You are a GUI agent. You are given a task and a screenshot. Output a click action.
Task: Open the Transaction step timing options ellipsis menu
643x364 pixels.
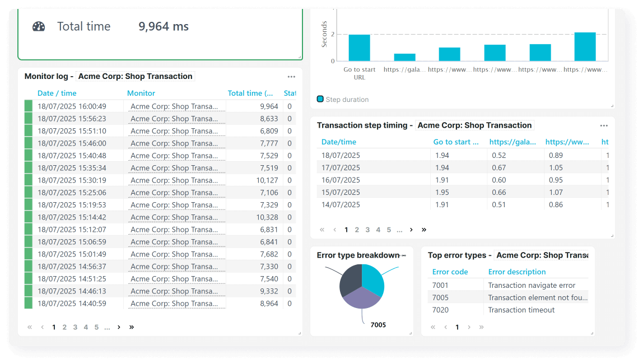[604, 125]
